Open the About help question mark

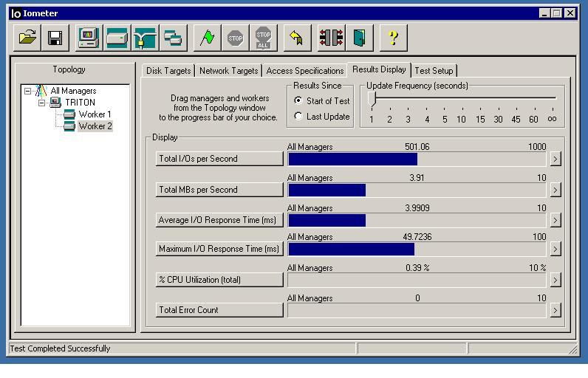click(x=393, y=38)
